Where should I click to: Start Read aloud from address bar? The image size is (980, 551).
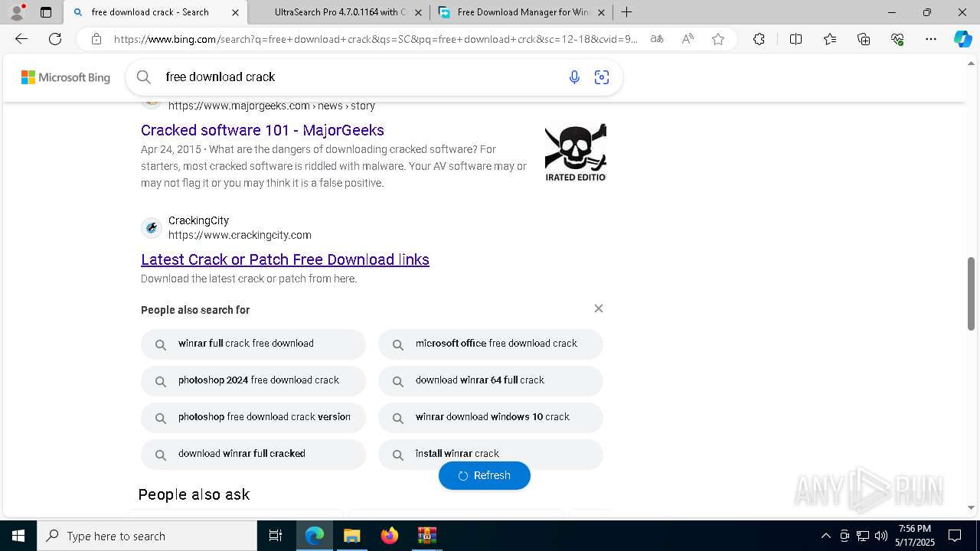click(x=688, y=39)
